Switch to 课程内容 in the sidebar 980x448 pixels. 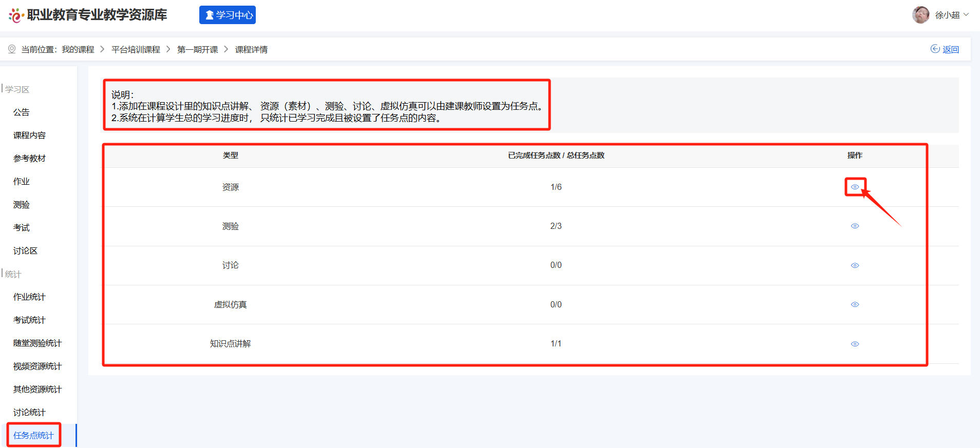[29, 135]
